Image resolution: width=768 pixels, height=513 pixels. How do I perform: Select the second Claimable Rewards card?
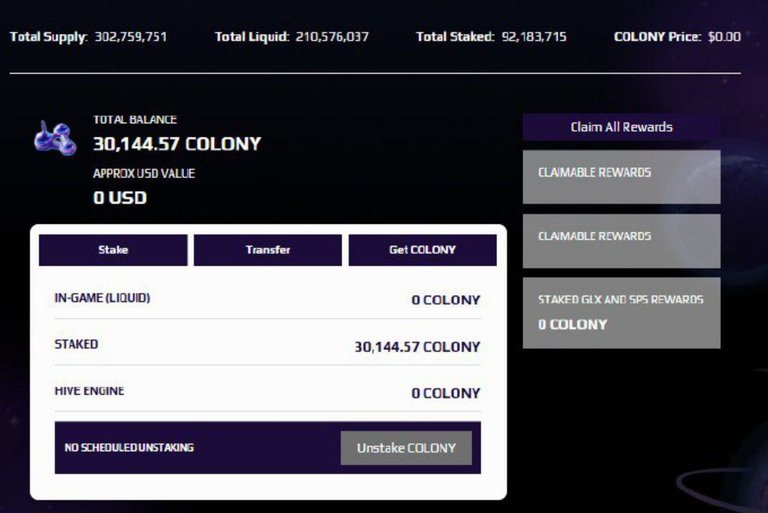622,241
